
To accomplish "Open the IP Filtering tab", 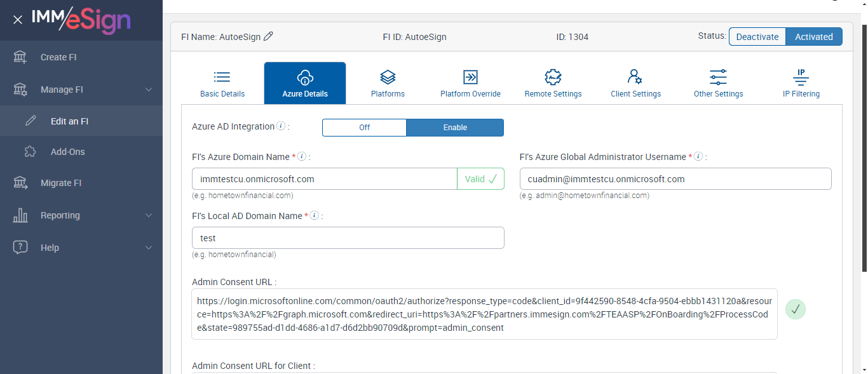I will pos(801,84).
